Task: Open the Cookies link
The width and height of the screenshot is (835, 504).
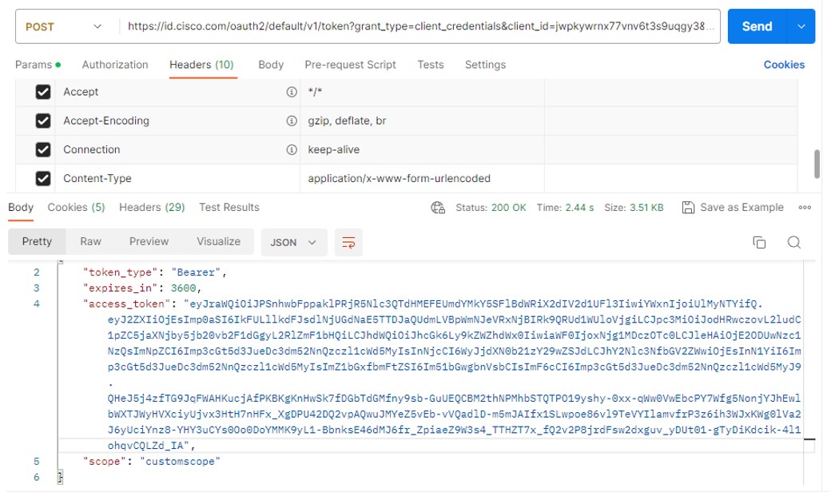Action: (x=784, y=65)
